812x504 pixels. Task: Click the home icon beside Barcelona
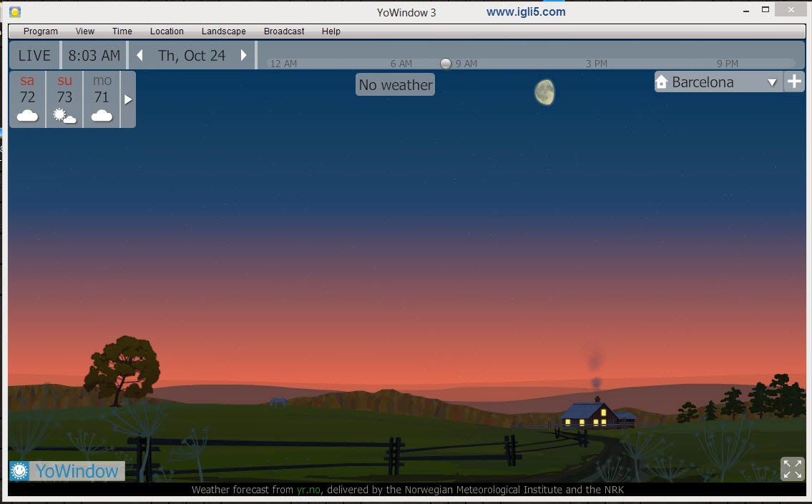[x=662, y=82]
